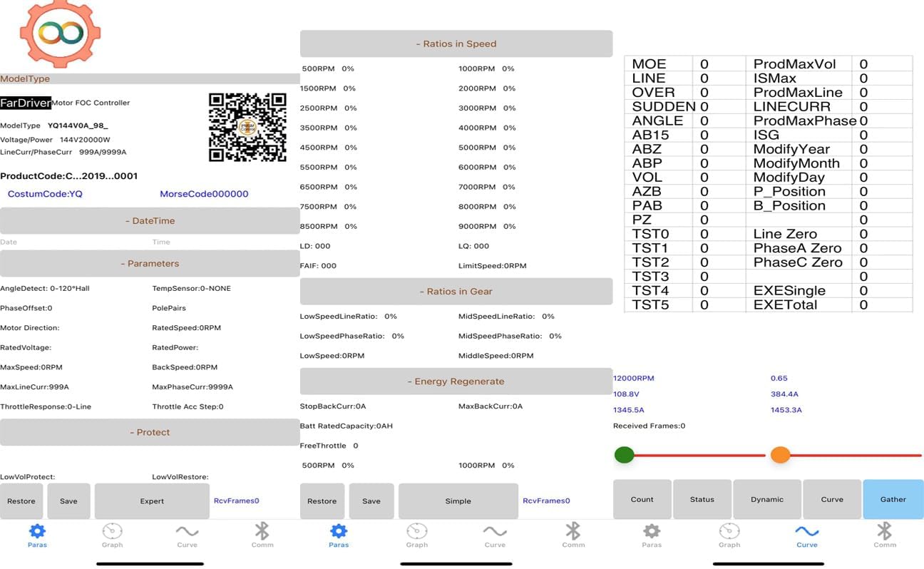The width and height of the screenshot is (924, 569).
Task: Switch to the Dynamic tab
Action: [x=767, y=499]
